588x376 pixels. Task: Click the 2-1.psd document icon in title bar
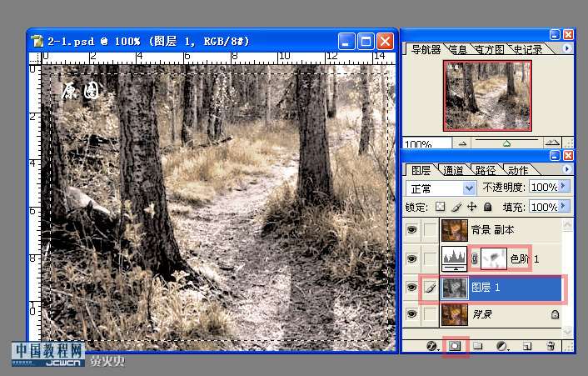(x=37, y=41)
